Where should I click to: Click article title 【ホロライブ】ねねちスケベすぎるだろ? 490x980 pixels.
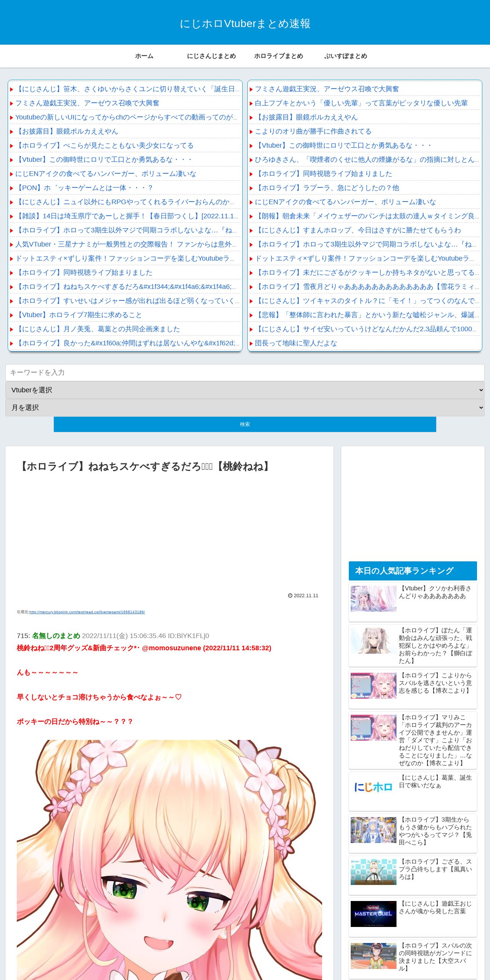point(145,466)
